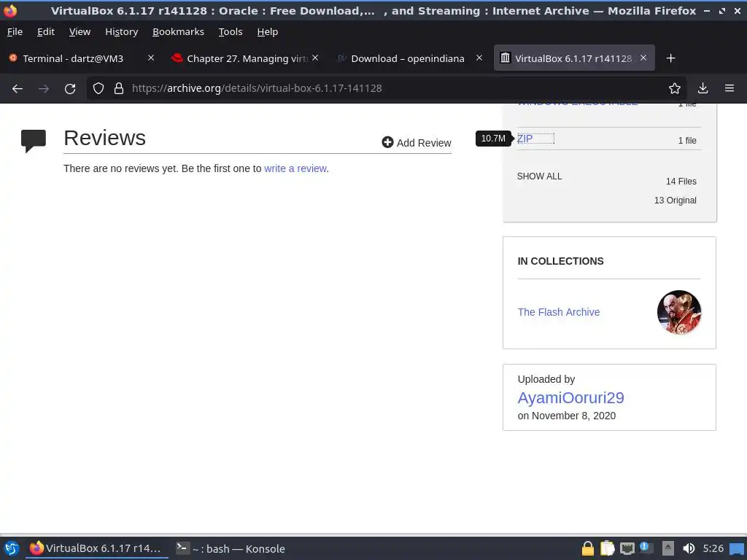Screen dimensions: 747x560
Task: Open the View menu
Action: (80, 32)
